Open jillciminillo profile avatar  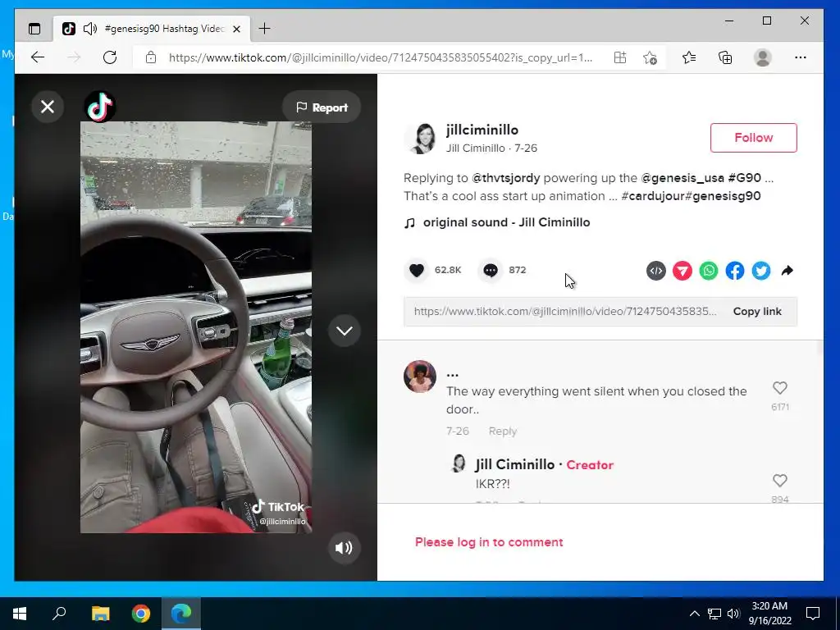click(x=419, y=138)
